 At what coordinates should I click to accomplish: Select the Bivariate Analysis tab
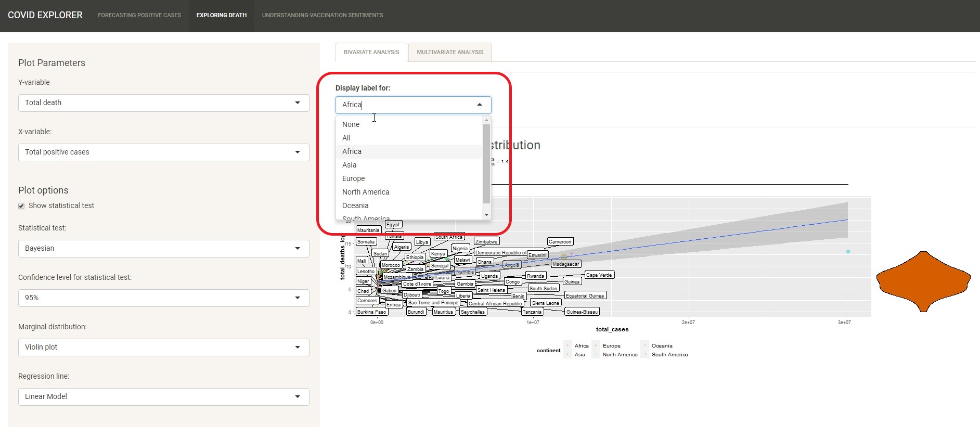(x=371, y=52)
